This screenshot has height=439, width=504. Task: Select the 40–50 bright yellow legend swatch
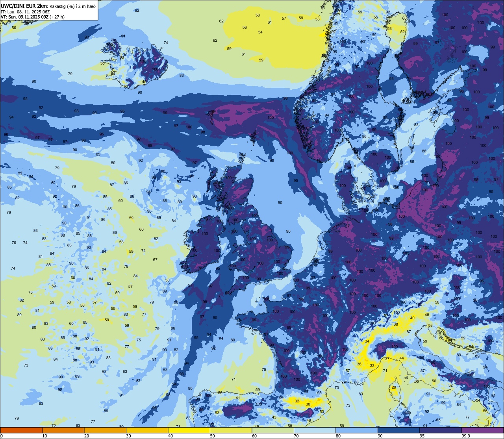189,430
